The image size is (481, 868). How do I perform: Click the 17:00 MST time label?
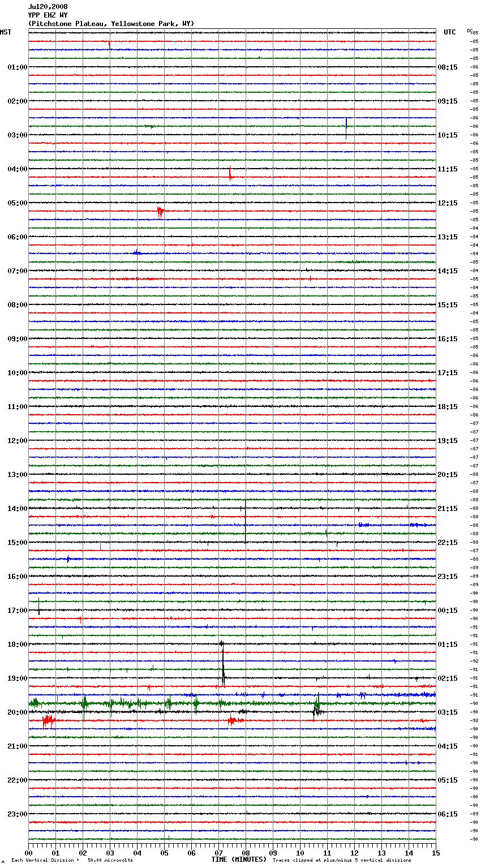point(18,611)
